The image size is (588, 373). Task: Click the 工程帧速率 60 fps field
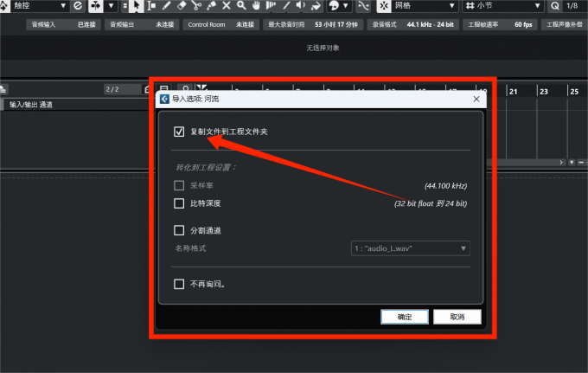pyautogui.click(x=500, y=24)
